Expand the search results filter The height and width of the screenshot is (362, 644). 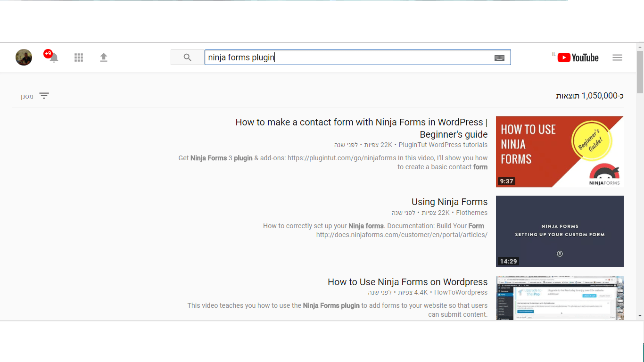(35, 96)
